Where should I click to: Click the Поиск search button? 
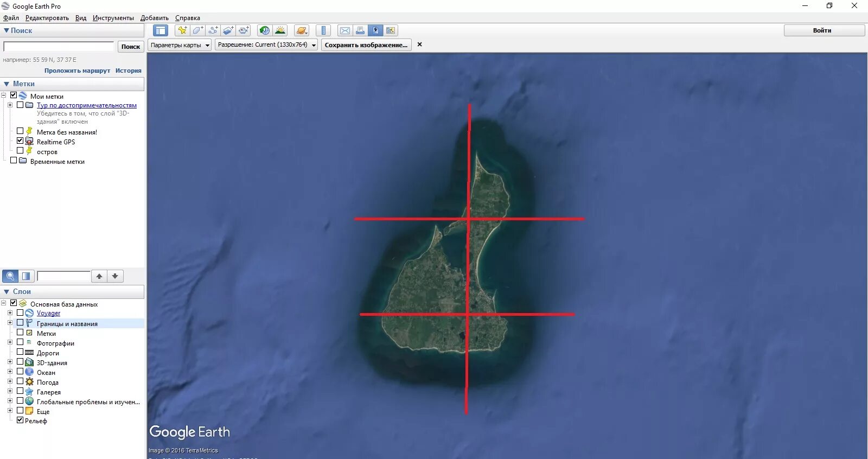pos(131,47)
